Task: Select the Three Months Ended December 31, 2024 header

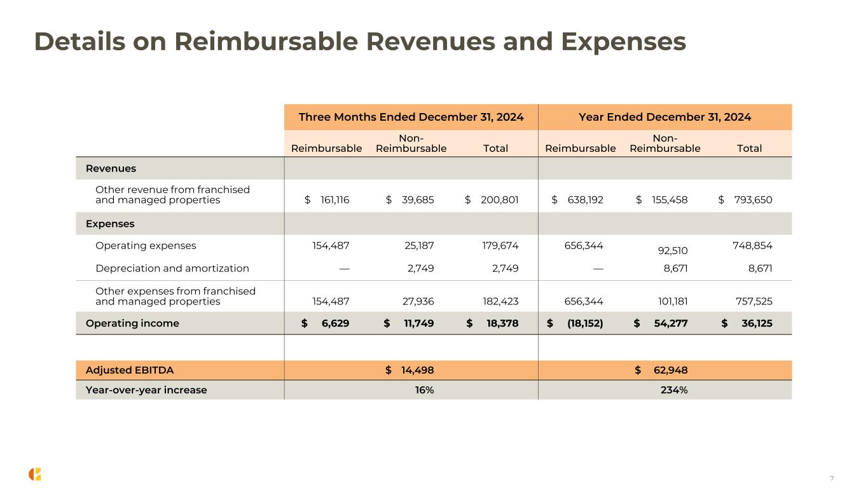Action: coord(411,117)
